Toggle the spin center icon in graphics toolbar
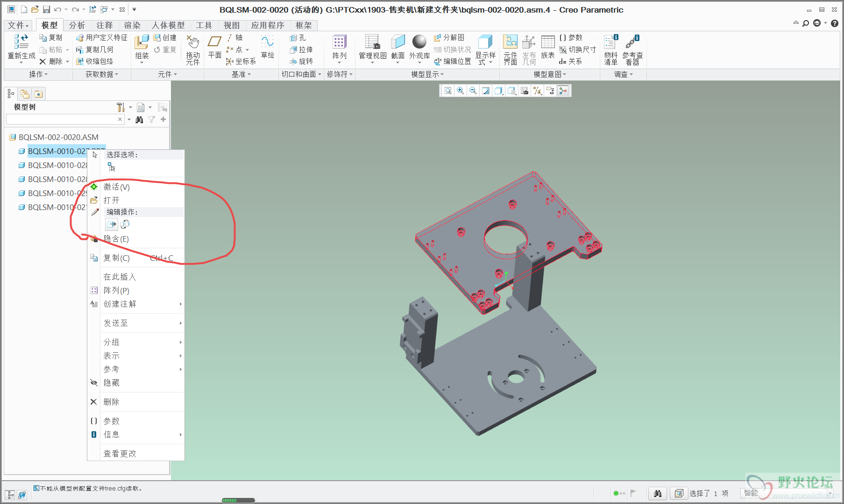The width and height of the screenshot is (844, 504). [x=563, y=91]
